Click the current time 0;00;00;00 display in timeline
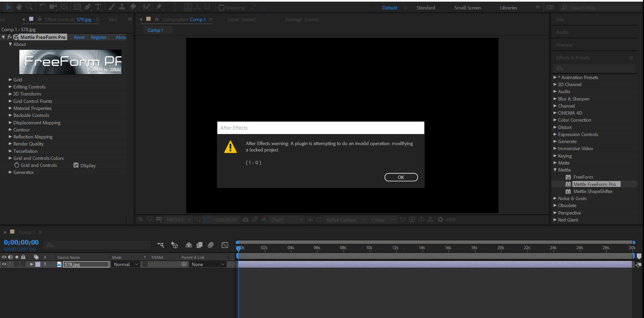 pyautogui.click(x=21, y=242)
